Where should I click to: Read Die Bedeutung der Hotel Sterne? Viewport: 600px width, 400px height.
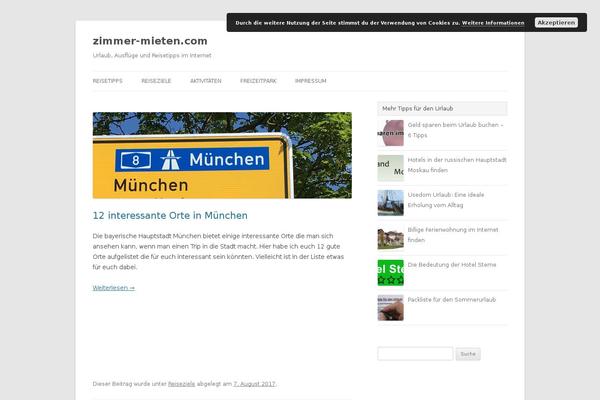pyautogui.click(x=452, y=264)
